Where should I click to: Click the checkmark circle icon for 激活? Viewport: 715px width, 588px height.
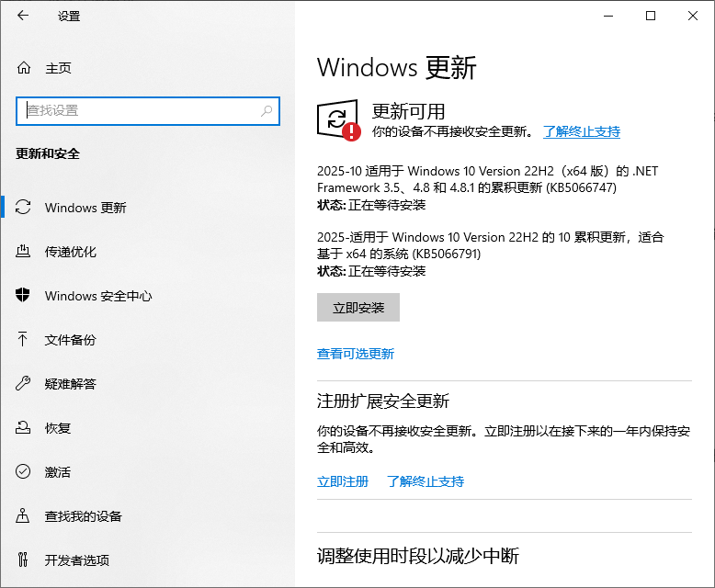pyautogui.click(x=23, y=471)
